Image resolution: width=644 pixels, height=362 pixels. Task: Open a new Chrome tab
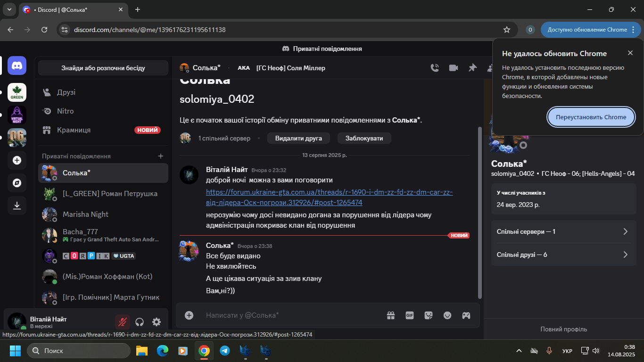pos(138,9)
